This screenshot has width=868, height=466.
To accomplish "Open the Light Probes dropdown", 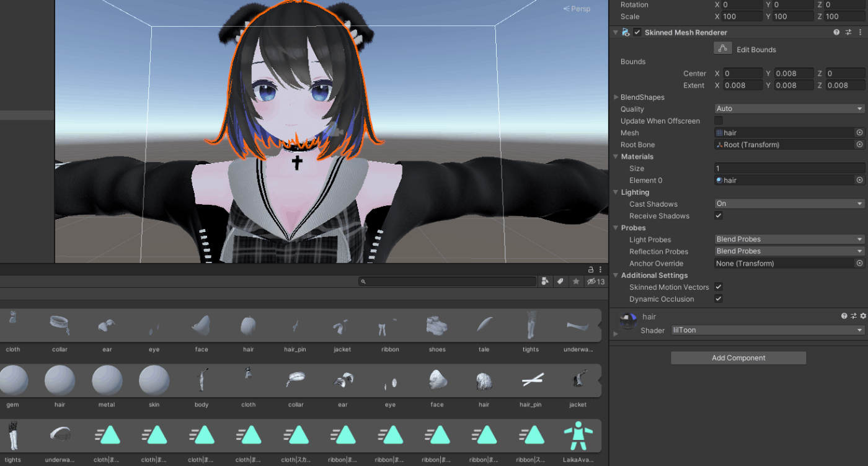I will 790,239.
